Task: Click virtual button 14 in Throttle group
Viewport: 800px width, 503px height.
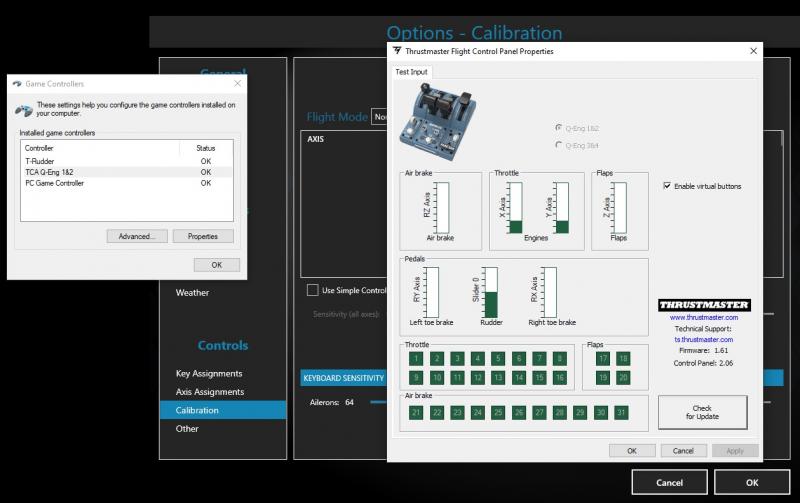Action: 519,378
